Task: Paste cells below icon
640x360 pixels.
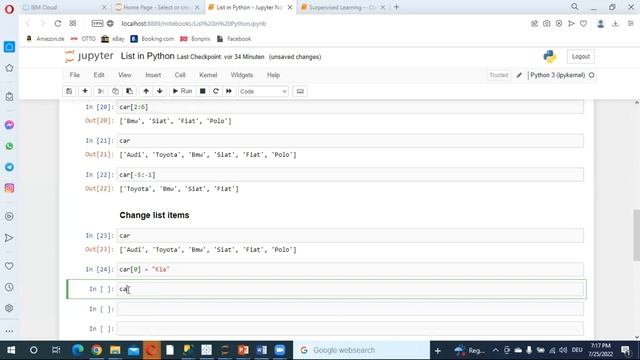Action: (x=129, y=91)
